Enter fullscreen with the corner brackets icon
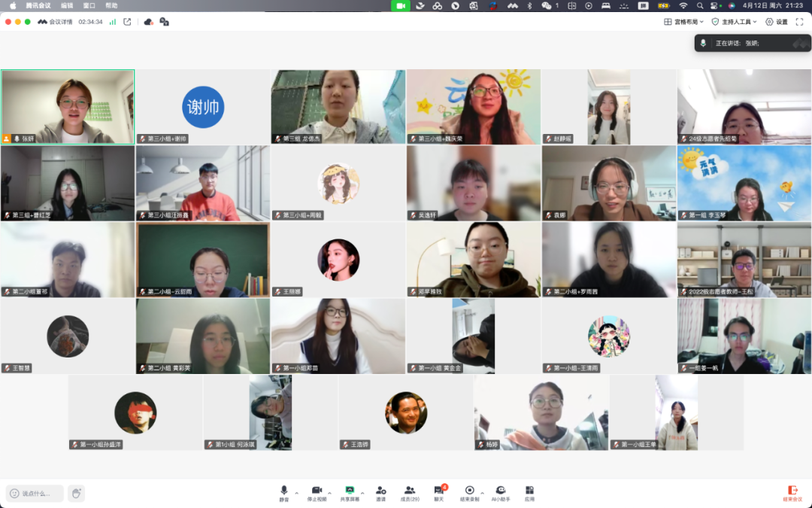 (799, 22)
